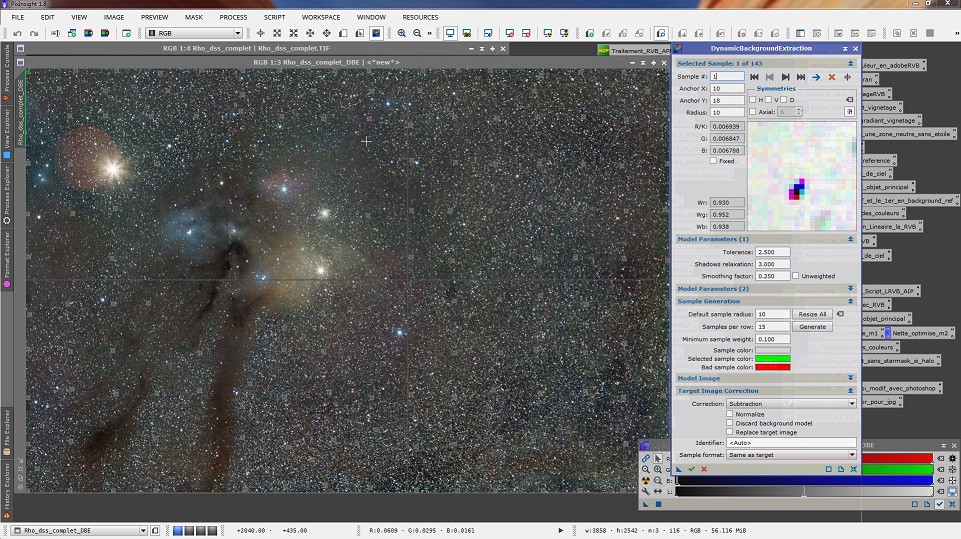961x539 pixels.
Task: Delete the selected sample with red X
Action: click(831, 77)
